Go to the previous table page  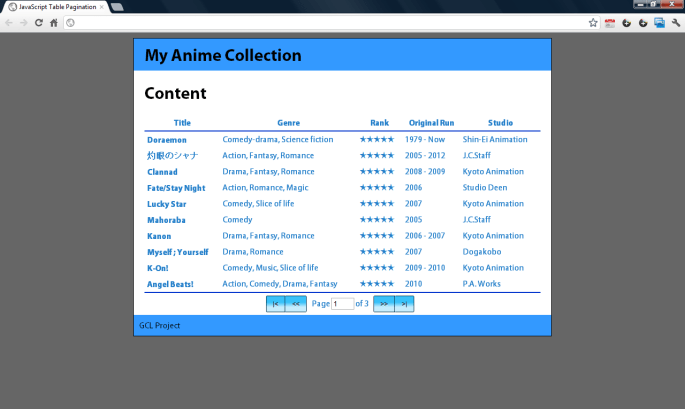pos(296,303)
